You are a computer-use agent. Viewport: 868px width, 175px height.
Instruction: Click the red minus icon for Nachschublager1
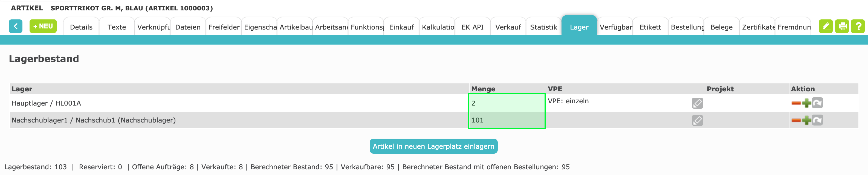click(796, 120)
